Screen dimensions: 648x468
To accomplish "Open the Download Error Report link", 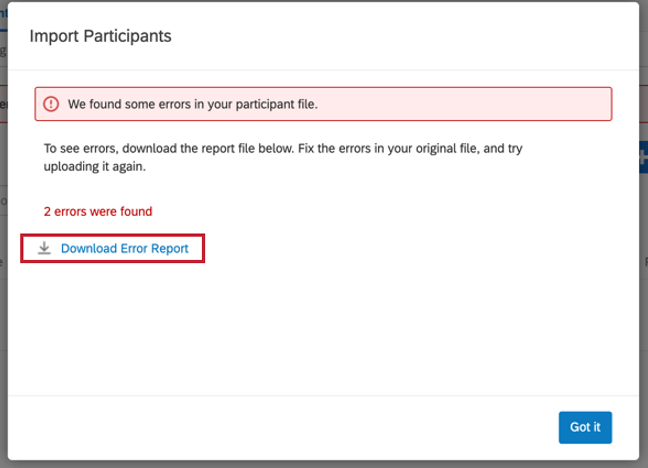I will coord(124,248).
